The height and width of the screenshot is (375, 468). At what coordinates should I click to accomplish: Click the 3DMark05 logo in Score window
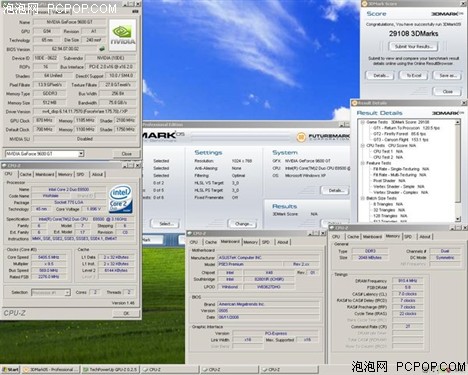click(447, 14)
